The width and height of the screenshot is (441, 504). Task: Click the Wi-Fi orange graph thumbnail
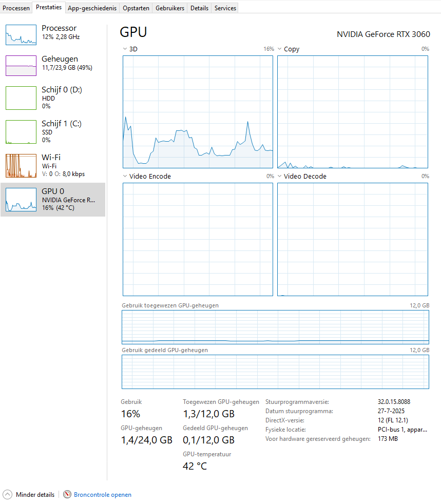point(21,166)
